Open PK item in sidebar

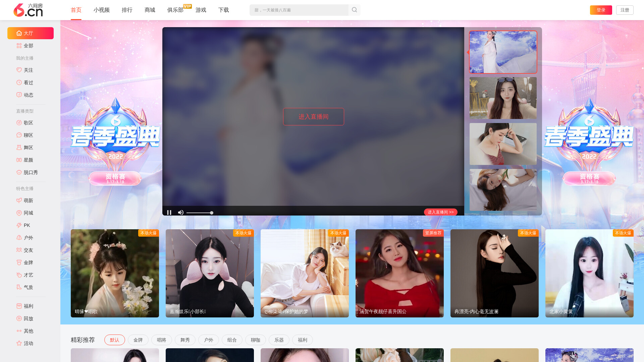coord(31,225)
